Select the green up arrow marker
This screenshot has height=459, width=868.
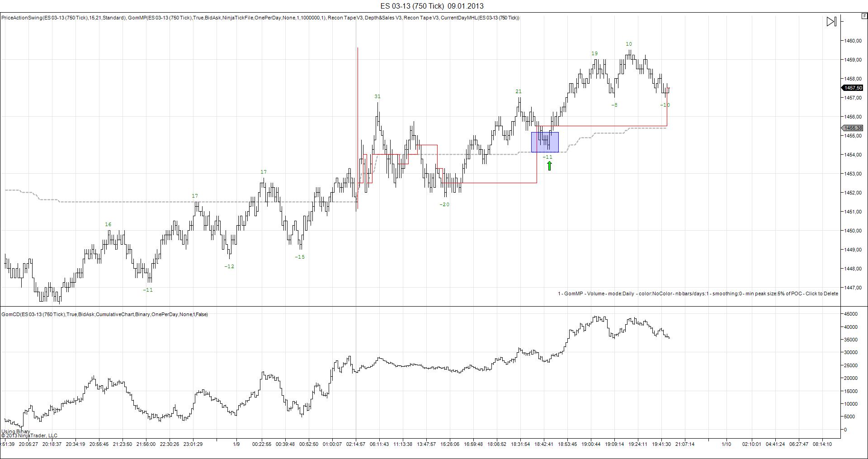coord(549,166)
